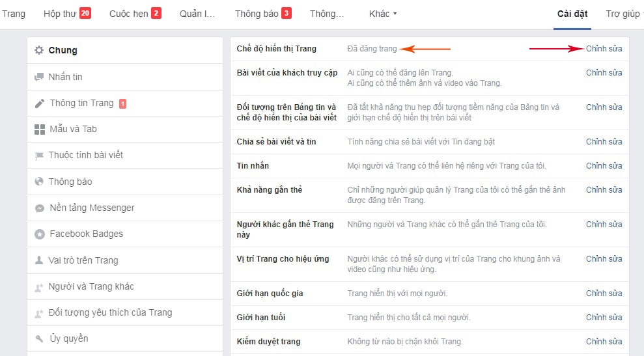
Task: Click the Vị trí Trang cho hiệu ứng label
Action: coord(283,259)
